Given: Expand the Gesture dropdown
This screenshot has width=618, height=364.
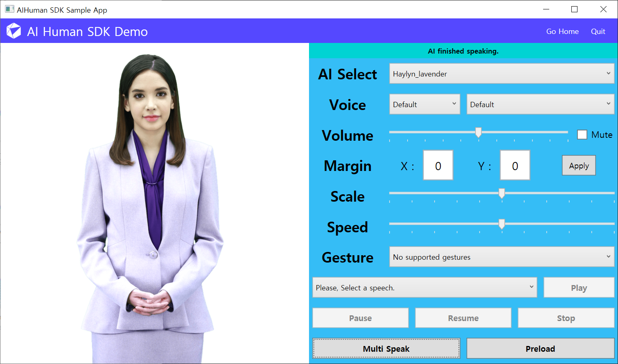Looking at the screenshot, I should 502,257.
